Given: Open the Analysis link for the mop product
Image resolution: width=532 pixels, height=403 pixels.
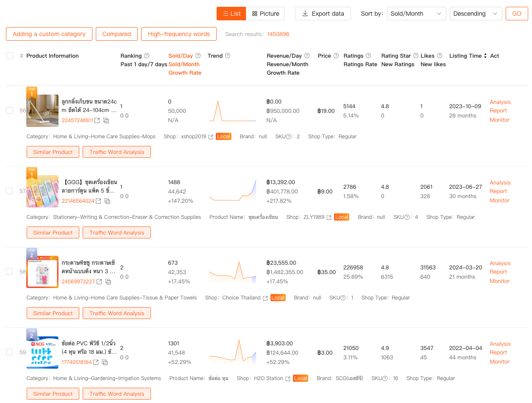Looking at the screenshot, I should (500, 102).
